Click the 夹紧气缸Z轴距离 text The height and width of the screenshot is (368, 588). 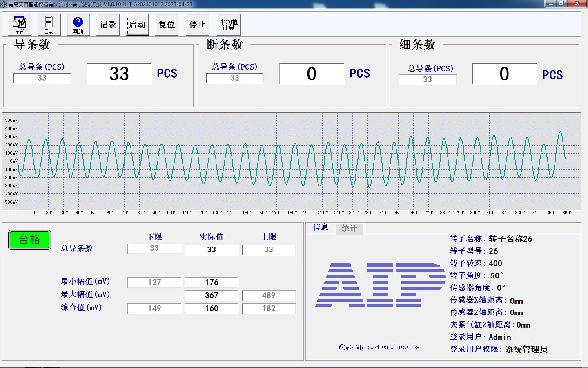pyautogui.click(x=490, y=325)
